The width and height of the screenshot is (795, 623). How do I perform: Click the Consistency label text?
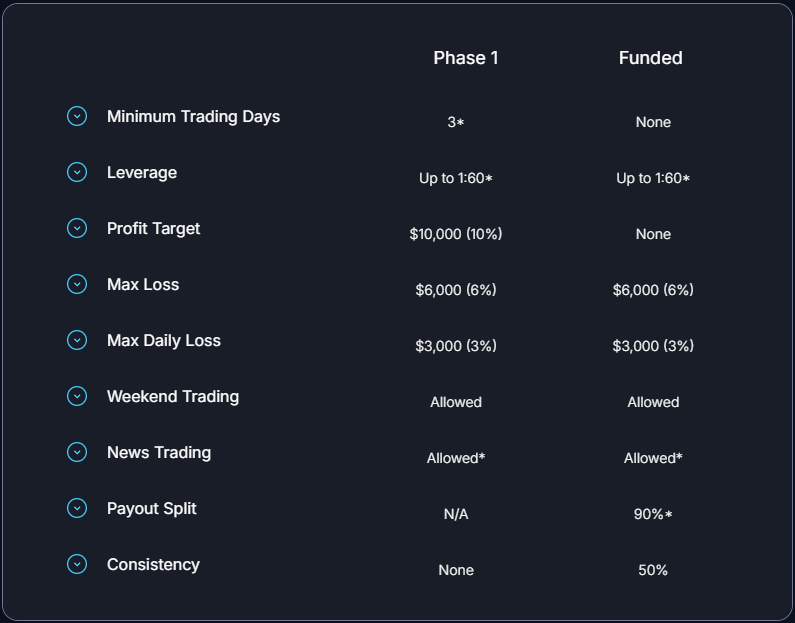point(153,565)
